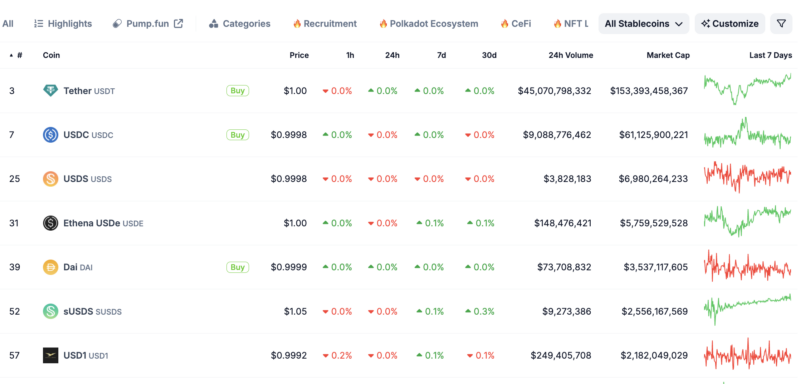This screenshot has width=800, height=384.
Task: Open the Categories tab
Action: click(240, 23)
